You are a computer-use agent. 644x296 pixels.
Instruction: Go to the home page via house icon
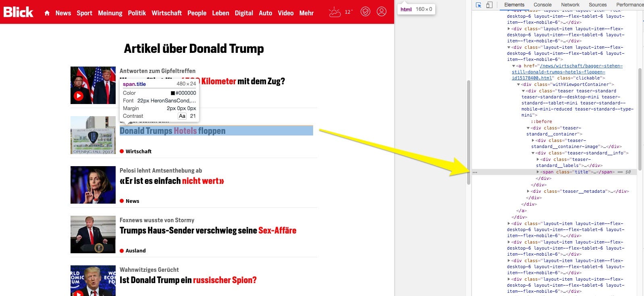[x=47, y=13]
